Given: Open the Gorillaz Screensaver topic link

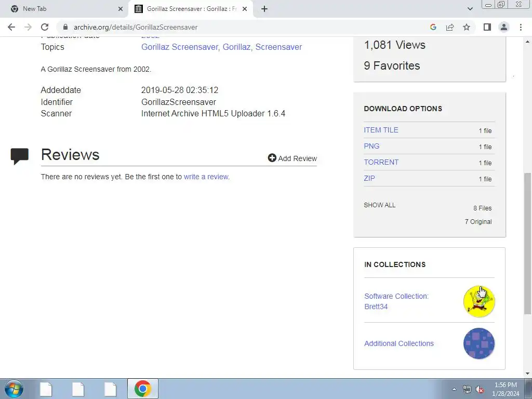Looking at the screenshot, I should pyautogui.click(x=180, y=47).
